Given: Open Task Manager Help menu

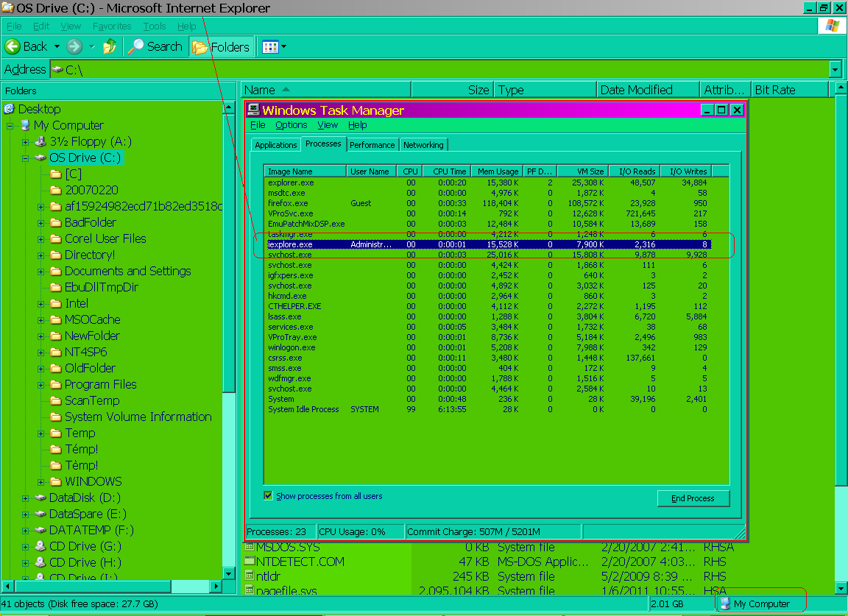Looking at the screenshot, I should [358, 125].
